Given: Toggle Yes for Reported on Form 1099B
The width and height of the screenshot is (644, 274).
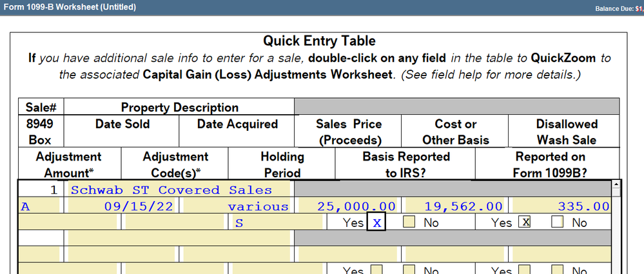Looking at the screenshot, I should click(525, 223).
